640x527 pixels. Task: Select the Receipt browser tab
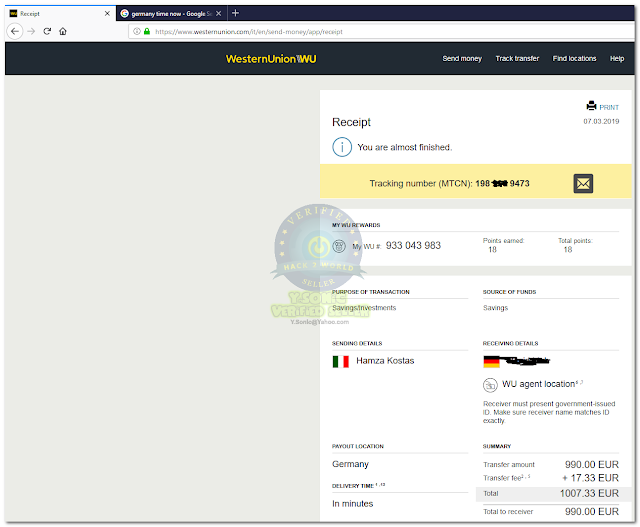pyautogui.click(x=60, y=13)
